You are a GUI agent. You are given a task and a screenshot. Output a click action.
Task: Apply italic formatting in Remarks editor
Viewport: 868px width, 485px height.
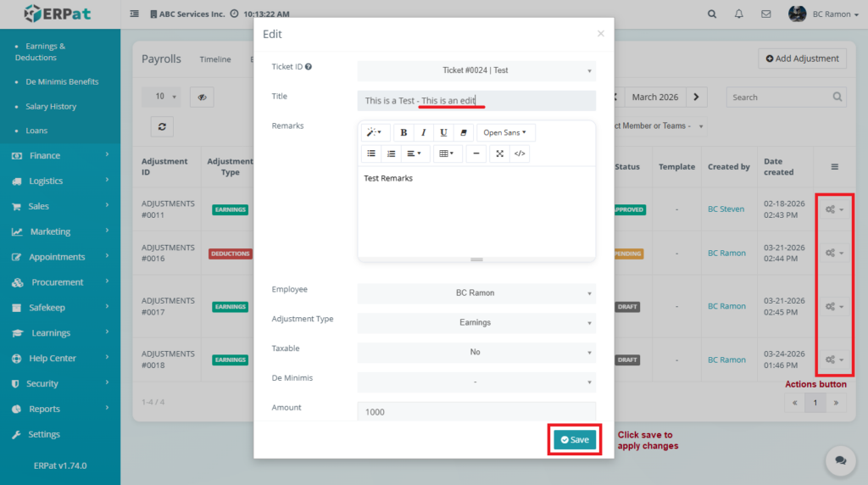click(x=424, y=132)
